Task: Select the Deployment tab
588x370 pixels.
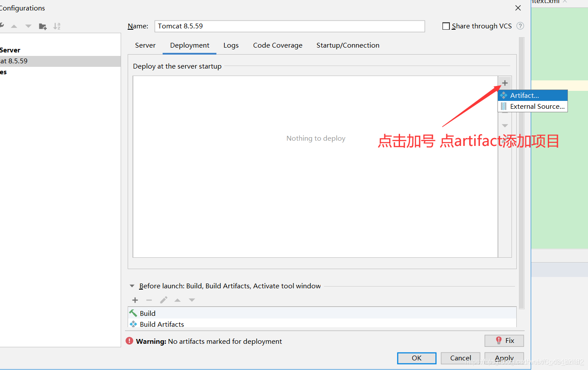Action: point(190,45)
